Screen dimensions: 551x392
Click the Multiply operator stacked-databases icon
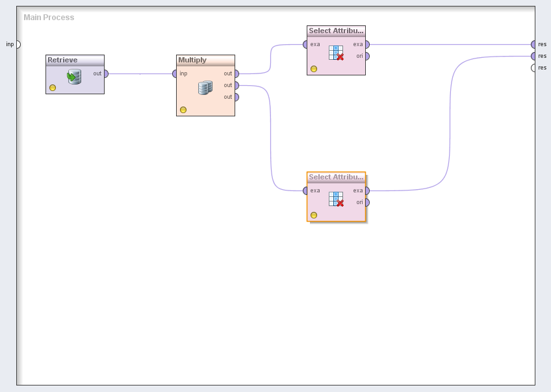(205, 88)
